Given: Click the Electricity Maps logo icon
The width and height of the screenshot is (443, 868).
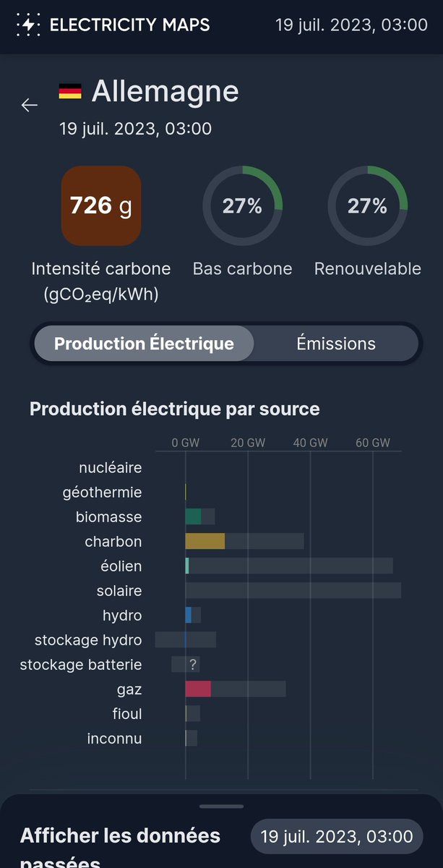Looking at the screenshot, I should point(28,25).
